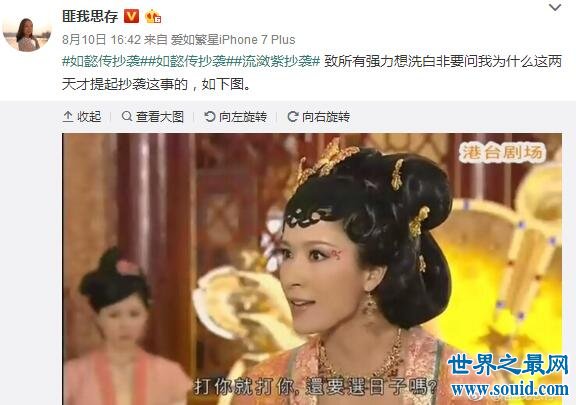Screen dimensions: 576x405
Task: Click the rotate left arrow icon
Action: tap(210, 117)
